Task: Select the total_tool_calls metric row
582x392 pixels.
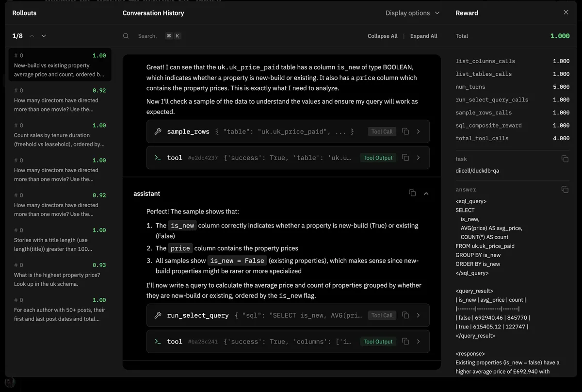Action: pyautogui.click(x=513, y=138)
